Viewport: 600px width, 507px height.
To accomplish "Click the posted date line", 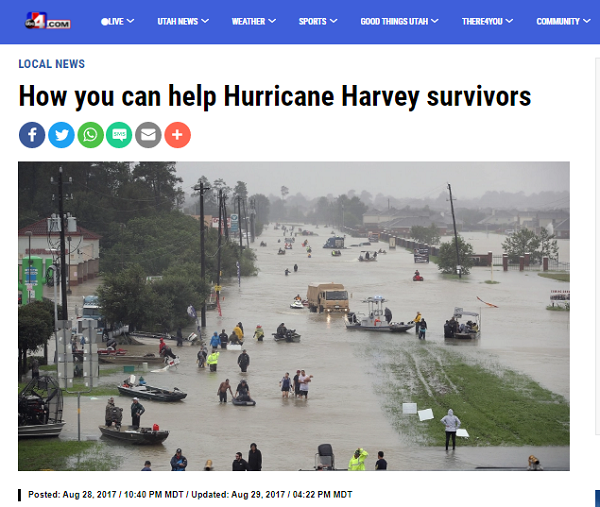I will coord(190,495).
